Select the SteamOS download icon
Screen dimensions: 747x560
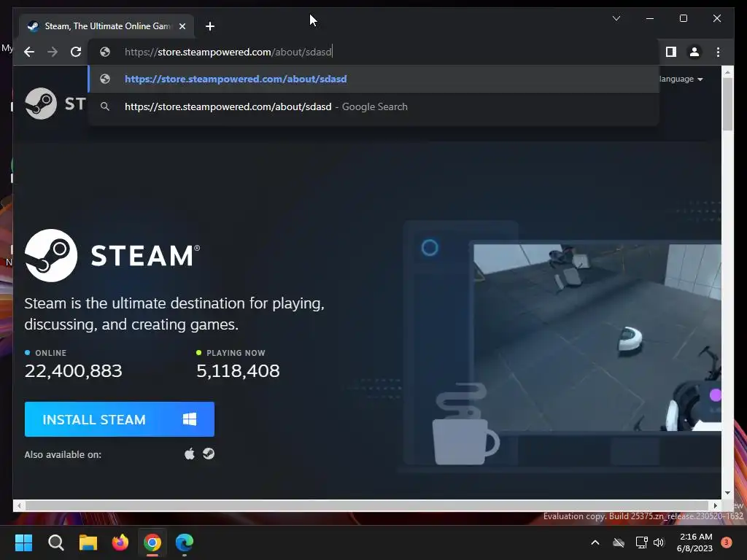[209, 454]
